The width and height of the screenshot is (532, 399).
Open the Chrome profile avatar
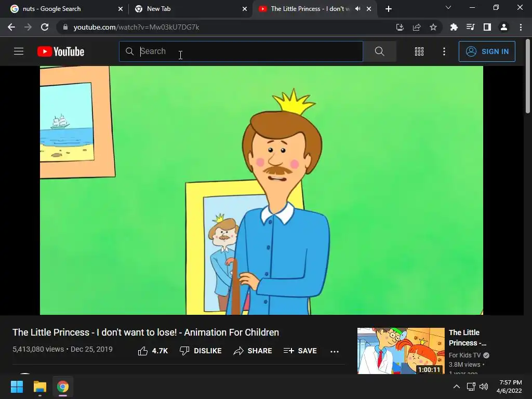tap(504, 27)
